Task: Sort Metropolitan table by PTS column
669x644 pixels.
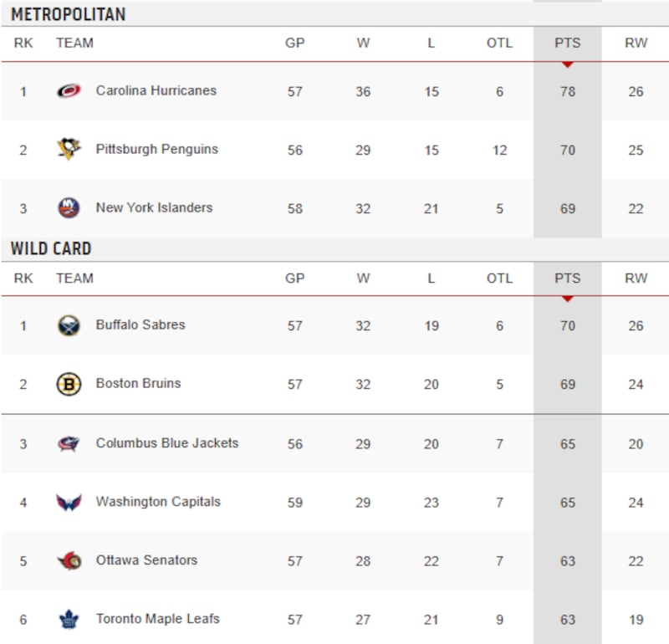Action: point(567,43)
